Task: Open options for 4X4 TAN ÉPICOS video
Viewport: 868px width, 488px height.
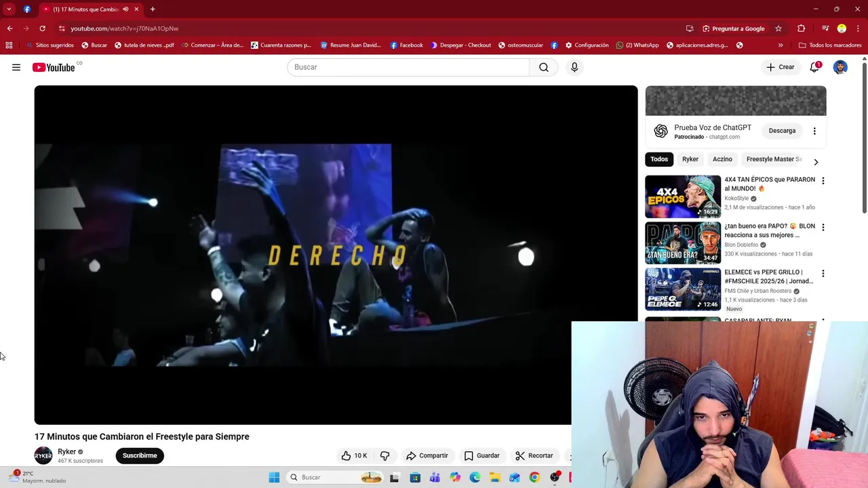Action: tap(823, 181)
